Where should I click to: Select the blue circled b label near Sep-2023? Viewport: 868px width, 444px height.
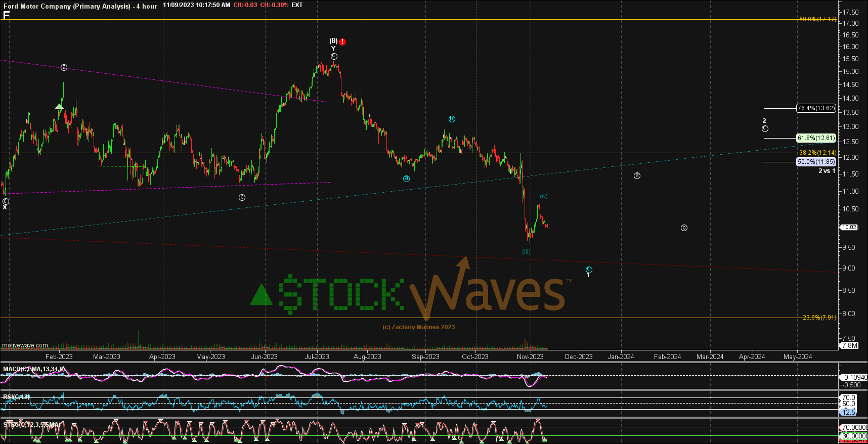(452, 119)
